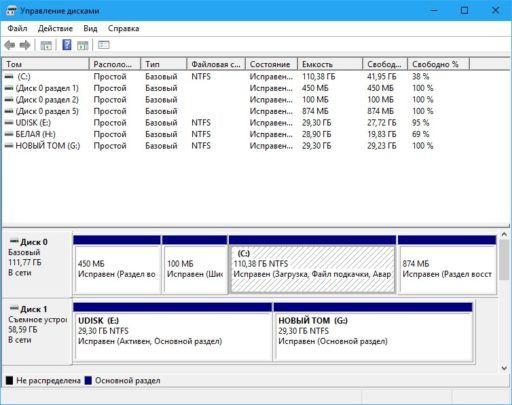Sort by the Свобод... column header
This screenshot has height=405, width=512.
385,64
